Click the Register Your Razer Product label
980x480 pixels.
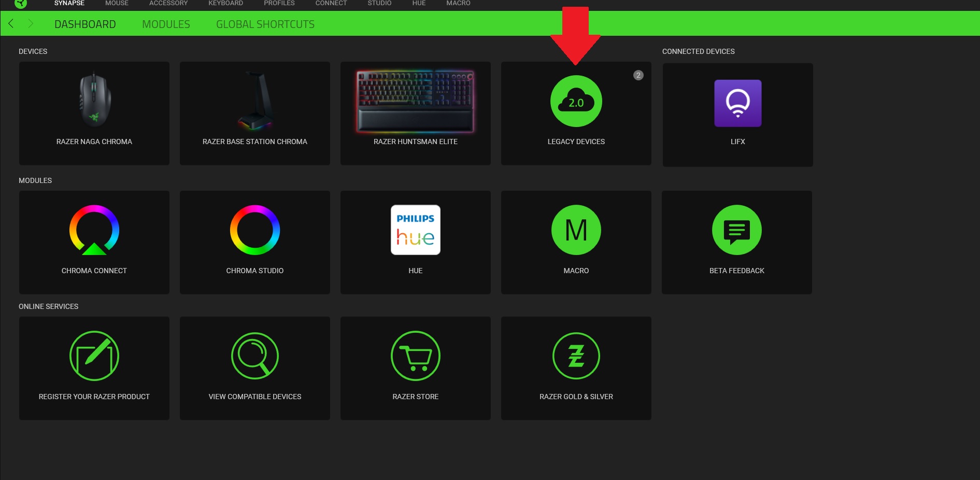pyautogui.click(x=94, y=397)
